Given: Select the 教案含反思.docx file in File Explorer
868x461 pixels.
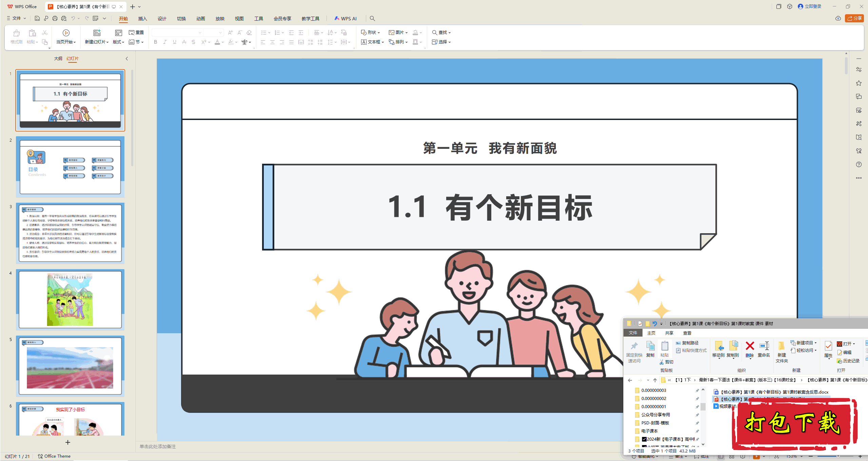Looking at the screenshot, I should point(771,392).
